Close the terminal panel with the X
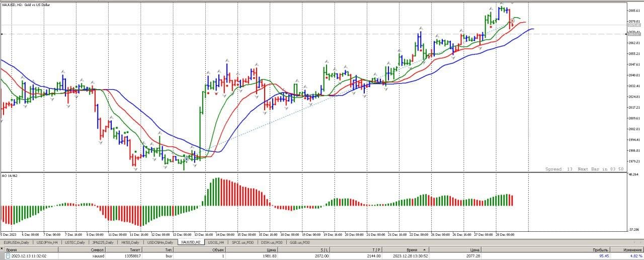This screenshot has height=260, width=644. pos(2,249)
